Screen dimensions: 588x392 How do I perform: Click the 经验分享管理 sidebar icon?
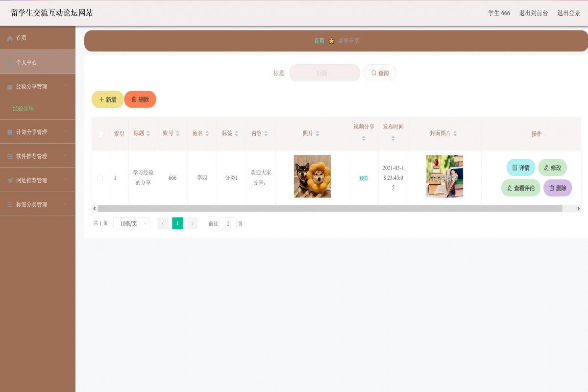(x=9, y=86)
